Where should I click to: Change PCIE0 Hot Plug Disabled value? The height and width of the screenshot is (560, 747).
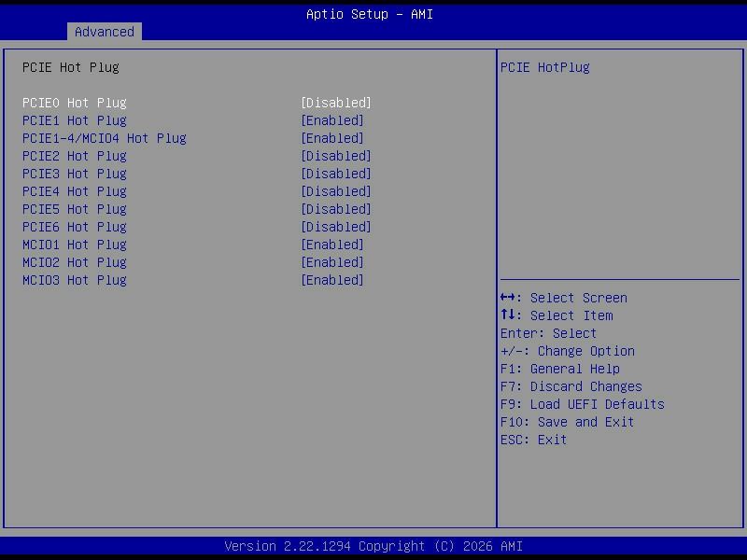(336, 103)
